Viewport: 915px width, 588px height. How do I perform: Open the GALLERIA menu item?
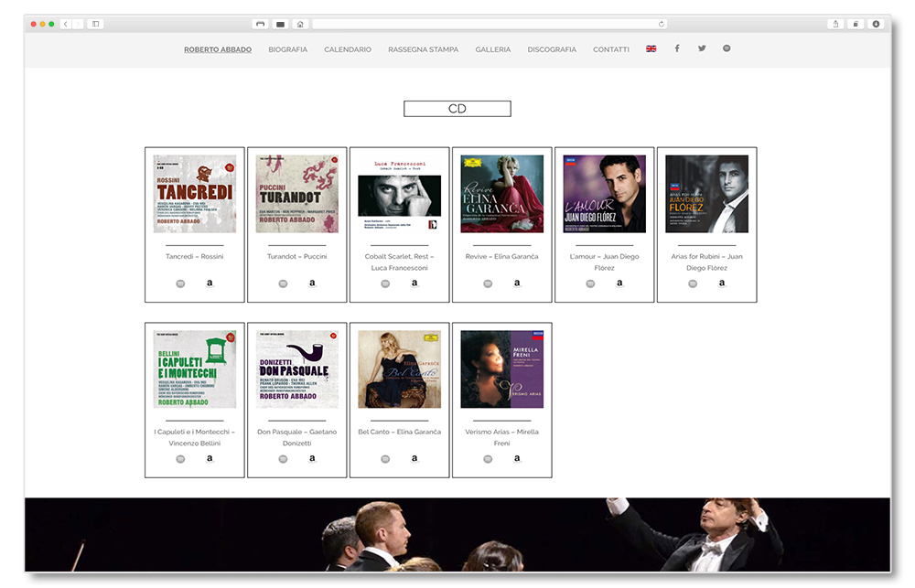493,49
